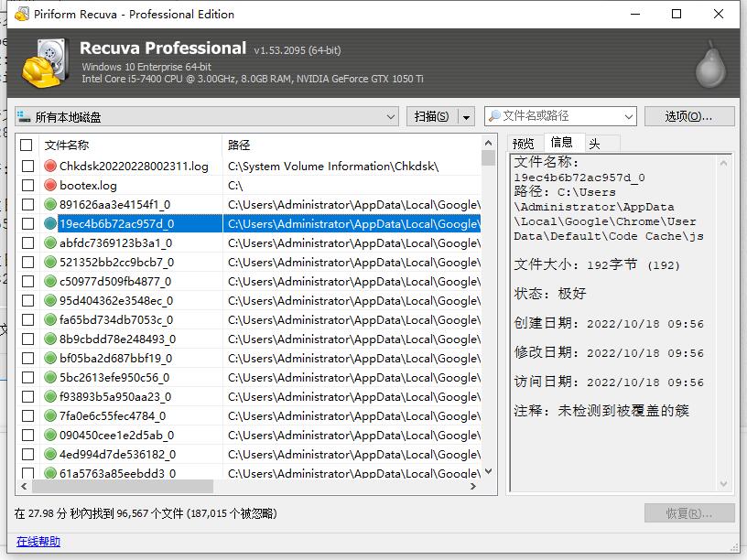Open the 在线帮助 online help link

(38, 542)
